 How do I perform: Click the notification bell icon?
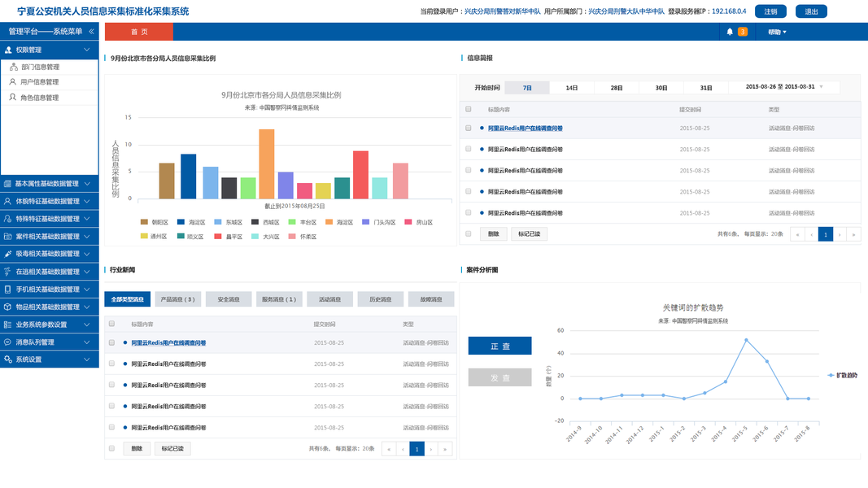(730, 32)
